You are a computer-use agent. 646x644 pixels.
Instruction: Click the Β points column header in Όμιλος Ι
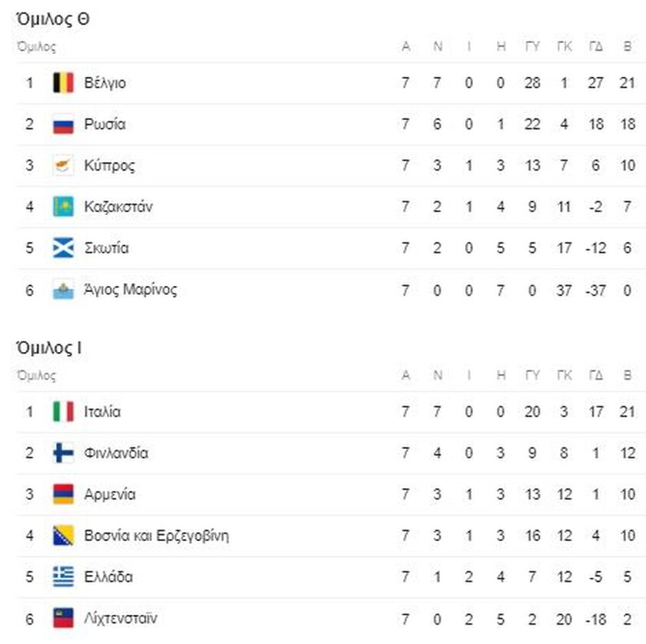[x=628, y=375]
